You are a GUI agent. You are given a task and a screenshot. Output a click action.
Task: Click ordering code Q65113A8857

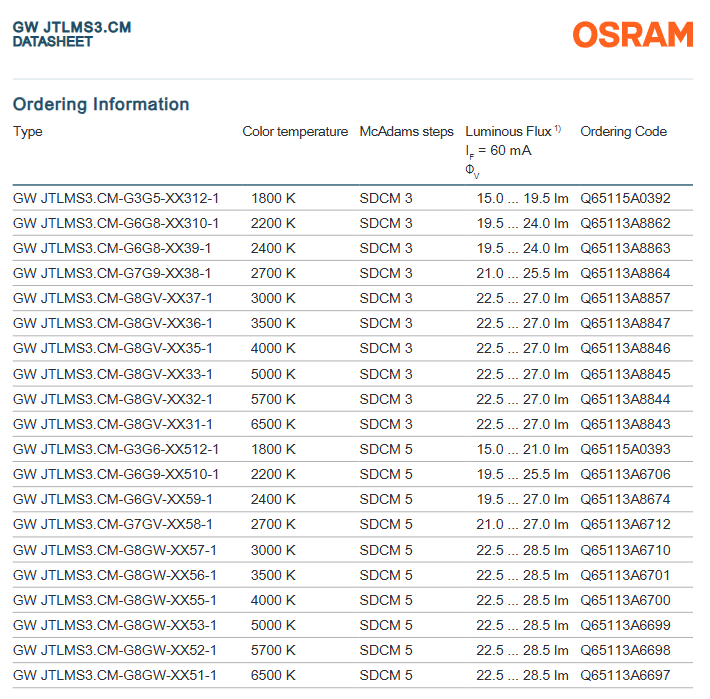point(625,298)
